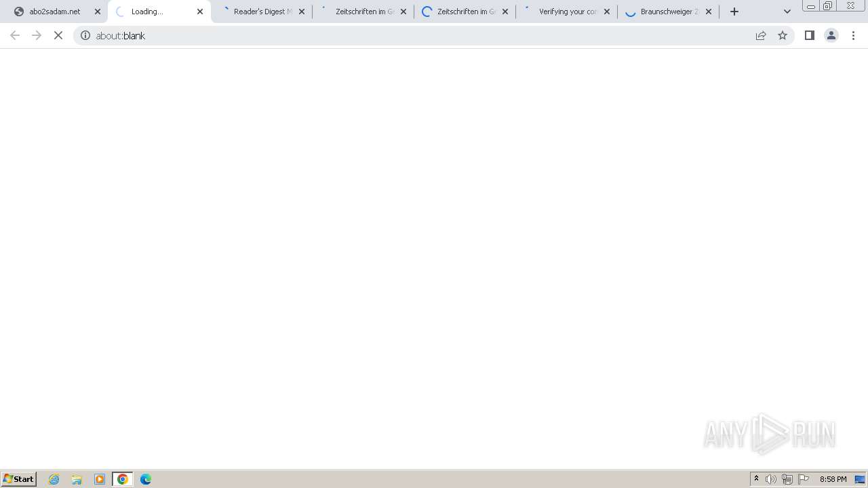This screenshot has width=868, height=488.
Task: Launch Internet Explorer from taskbar
Action: point(54,479)
